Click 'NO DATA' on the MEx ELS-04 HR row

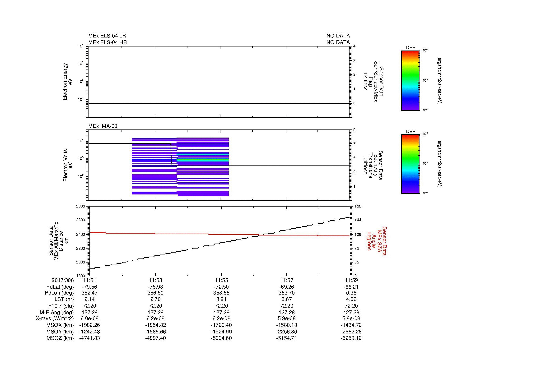pyautogui.click(x=338, y=42)
